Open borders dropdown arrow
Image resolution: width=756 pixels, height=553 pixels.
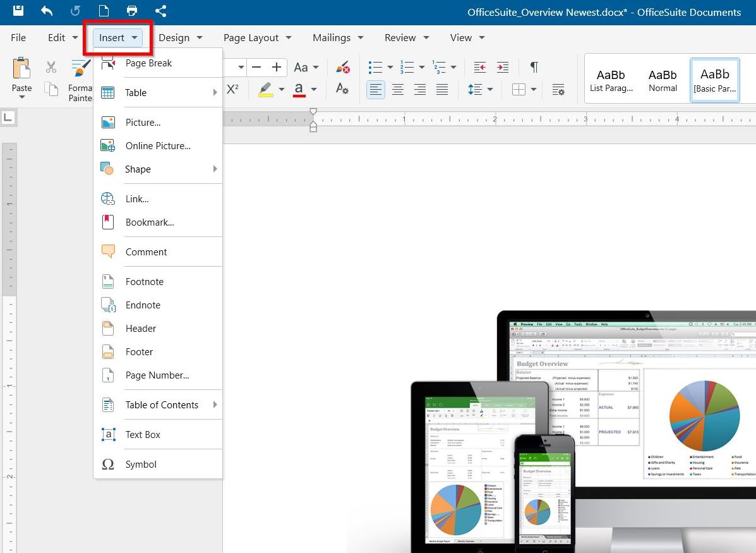(x=533, y=89)
